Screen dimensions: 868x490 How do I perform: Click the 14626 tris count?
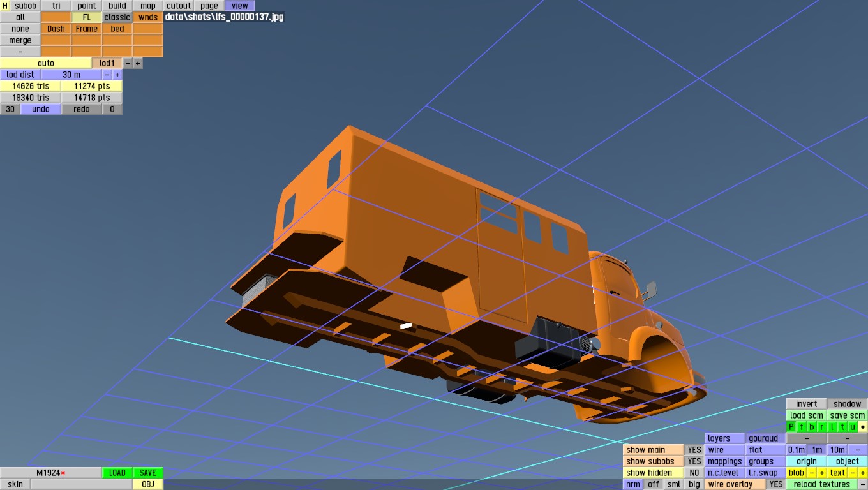point(31,86)
